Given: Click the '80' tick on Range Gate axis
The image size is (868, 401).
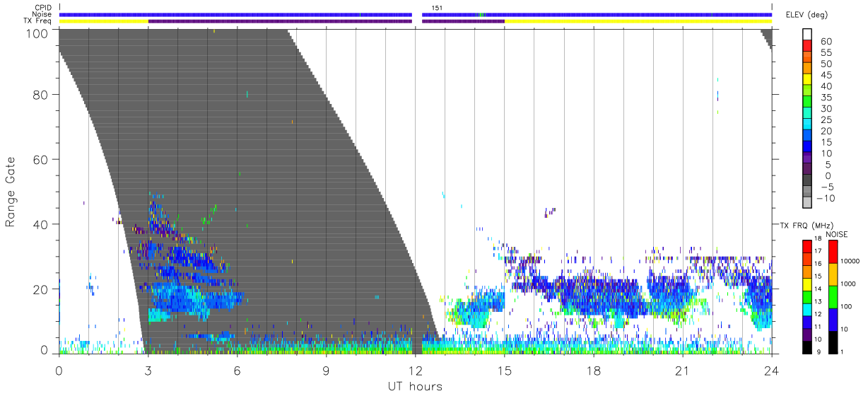Looking at the screenshot, I should tap(42, 95).
